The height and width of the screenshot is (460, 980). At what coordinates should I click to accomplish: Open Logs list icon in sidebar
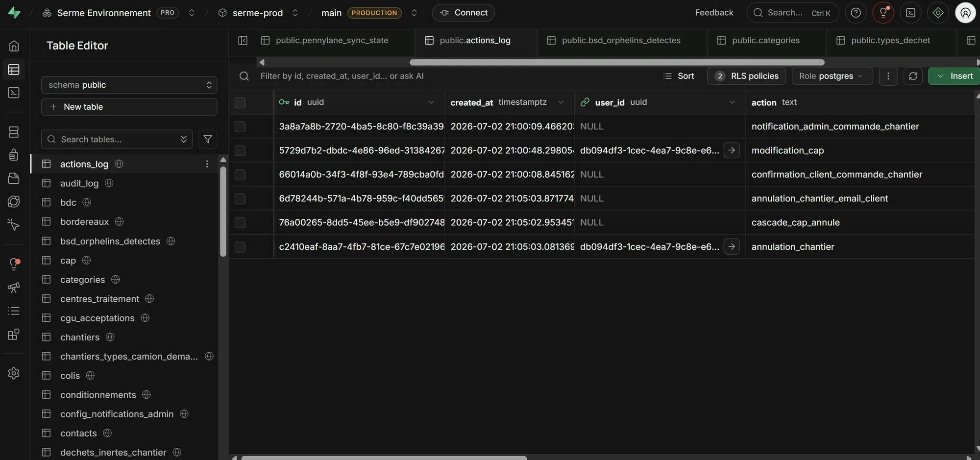pos(14,311)
